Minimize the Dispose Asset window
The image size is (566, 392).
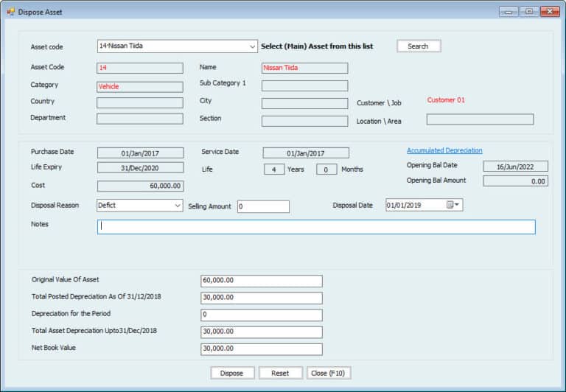(509, 12)
